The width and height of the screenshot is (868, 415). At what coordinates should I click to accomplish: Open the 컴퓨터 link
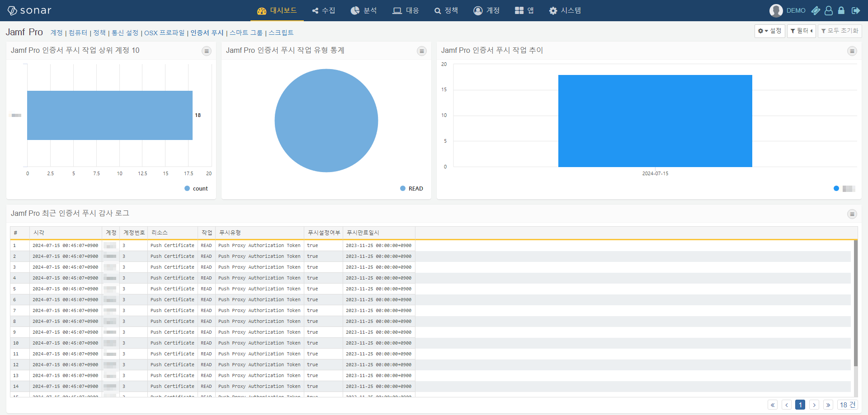tap(78, 33)
